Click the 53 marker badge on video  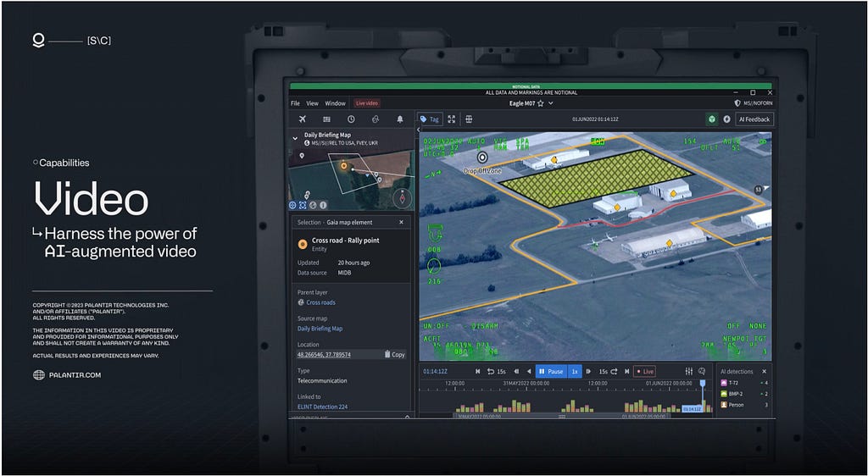(x=758, y=190)
